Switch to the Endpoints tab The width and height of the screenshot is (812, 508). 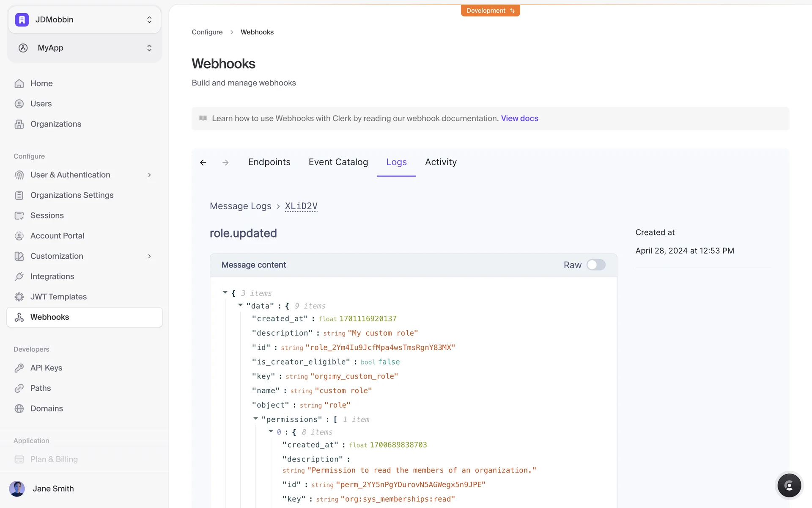(269, 162)
